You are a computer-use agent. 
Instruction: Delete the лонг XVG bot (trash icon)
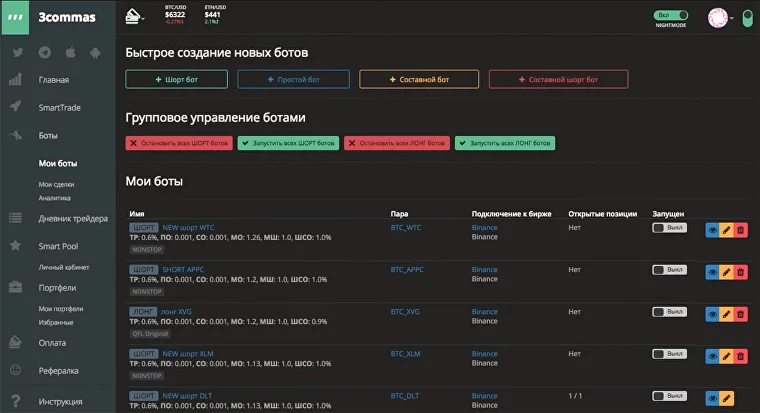(x=741, y=313)
